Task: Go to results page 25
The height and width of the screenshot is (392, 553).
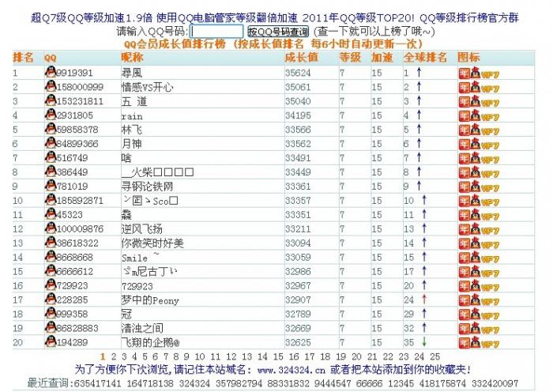Action: 434,356
